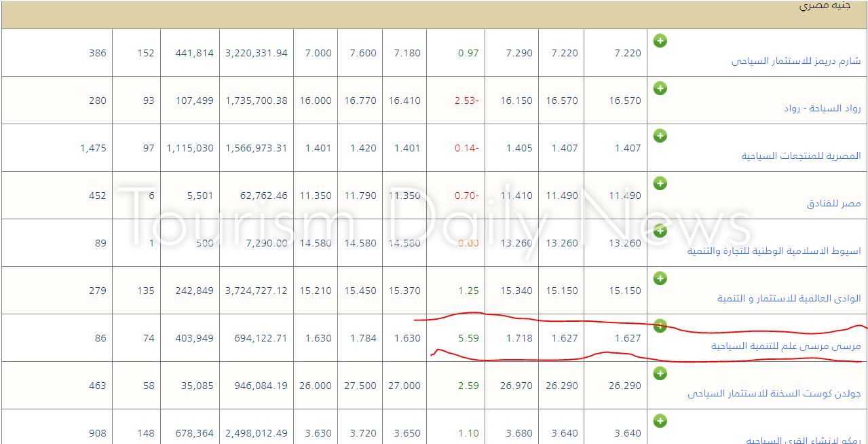The height and width of the screenshot is (444, 868).
Task: Expand the جولدن كوست السخنة row
Action: click(x=660, y=373)
